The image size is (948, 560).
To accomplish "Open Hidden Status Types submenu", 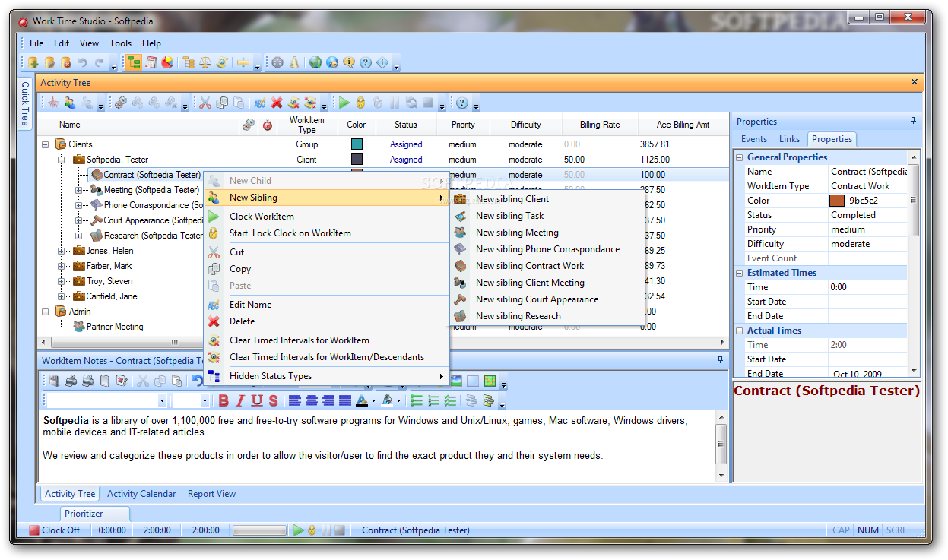I will tap(327, 376).
